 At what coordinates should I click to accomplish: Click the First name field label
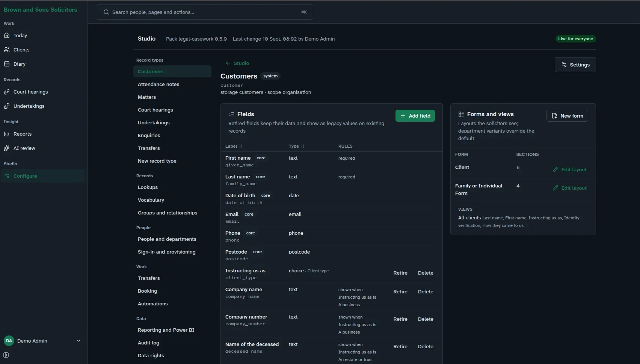point(238,158)
